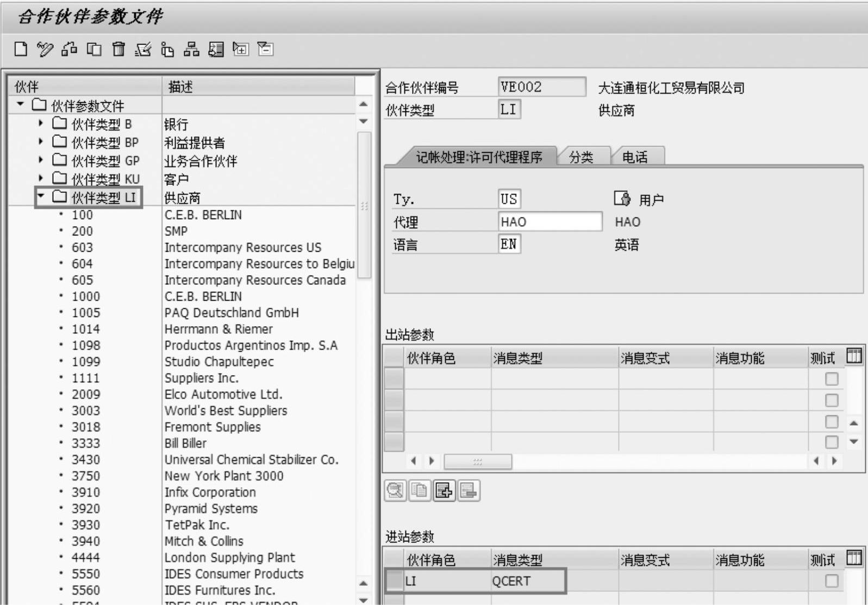The height and width of the screenshot is (605, 868).
Task: Collapse the 伙伴类型 LI tree node
Action: tap(41, 196)
